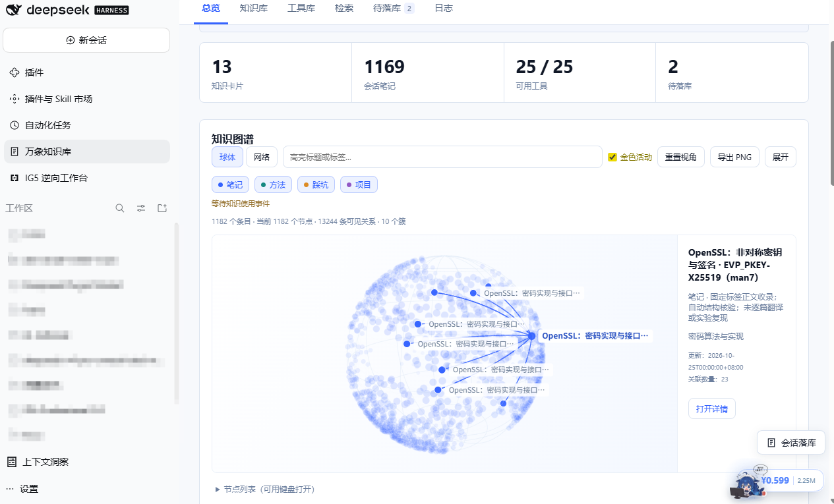This screenshot has width=834, height=504.
Task: Start a new session with 新会话
Action: click(86, 40)
